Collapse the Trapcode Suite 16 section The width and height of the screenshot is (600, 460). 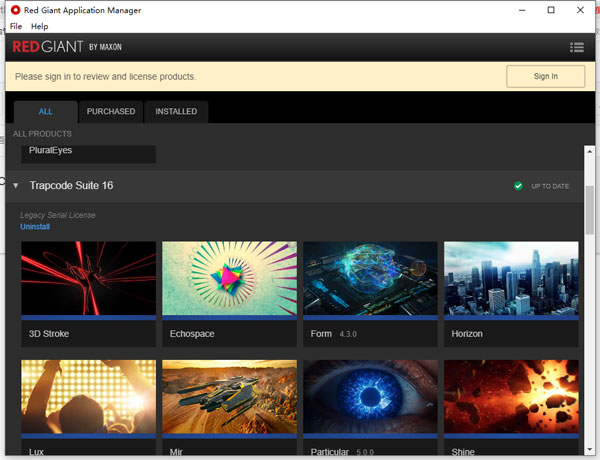tap(16, 185)
